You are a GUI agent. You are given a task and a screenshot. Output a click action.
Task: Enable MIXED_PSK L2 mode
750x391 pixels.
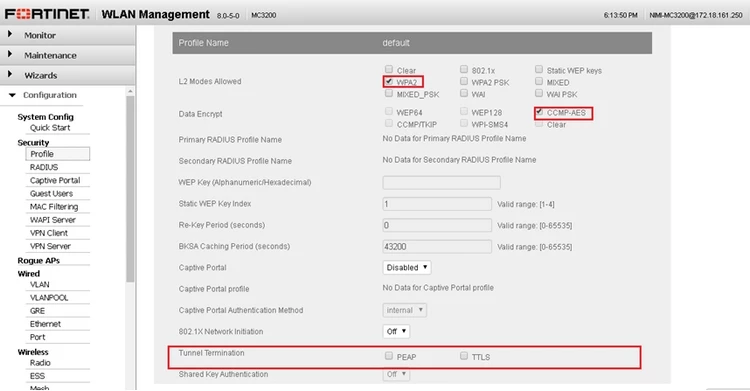(x=389, y=93)
